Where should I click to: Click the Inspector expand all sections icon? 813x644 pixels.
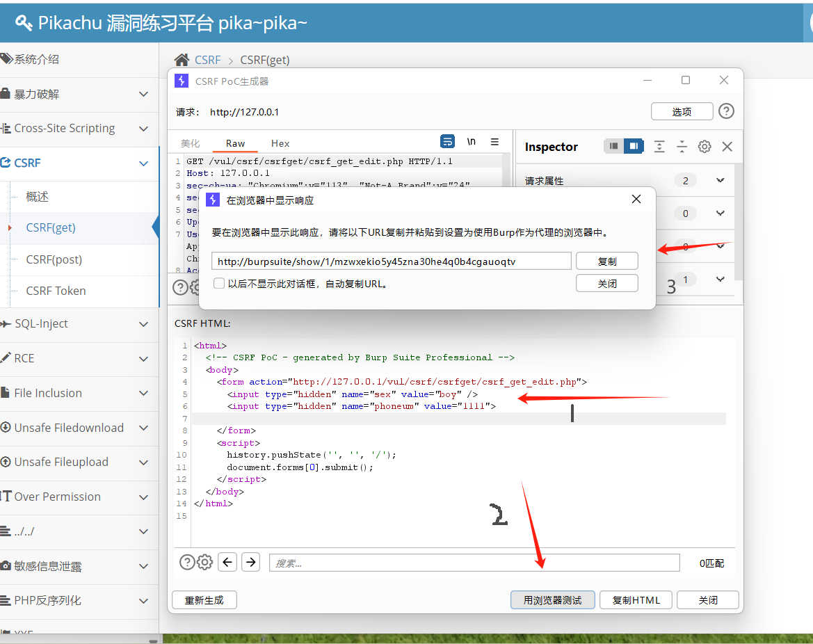659,147
